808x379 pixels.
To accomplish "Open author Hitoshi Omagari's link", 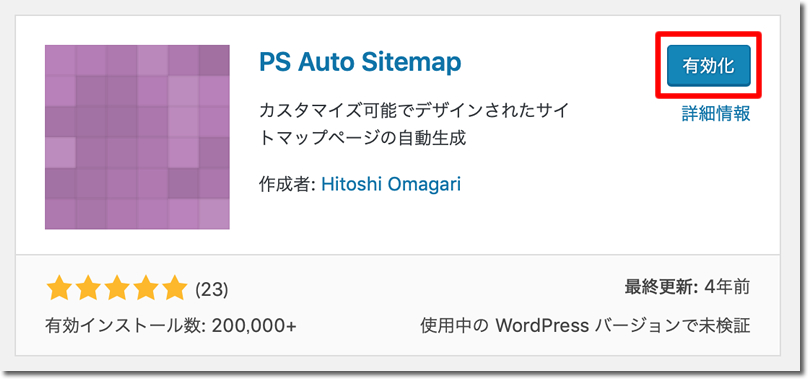I will point(391,184).
